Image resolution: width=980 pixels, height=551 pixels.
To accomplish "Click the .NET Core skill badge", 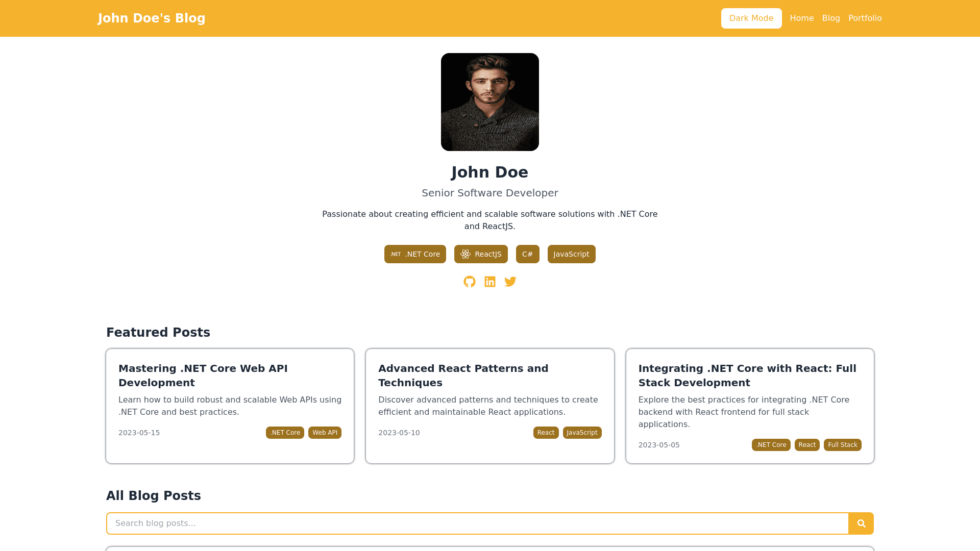I will [415, 254].
